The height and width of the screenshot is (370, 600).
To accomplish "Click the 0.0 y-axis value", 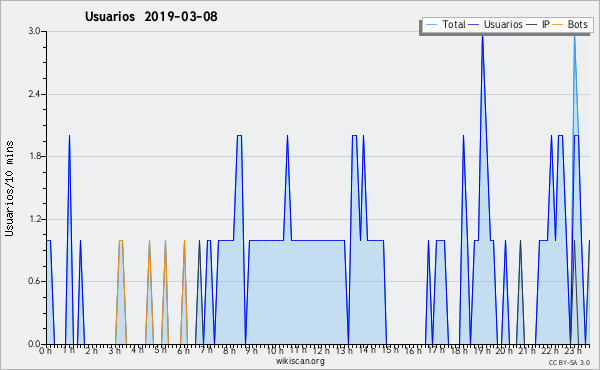I will (34, 344).
